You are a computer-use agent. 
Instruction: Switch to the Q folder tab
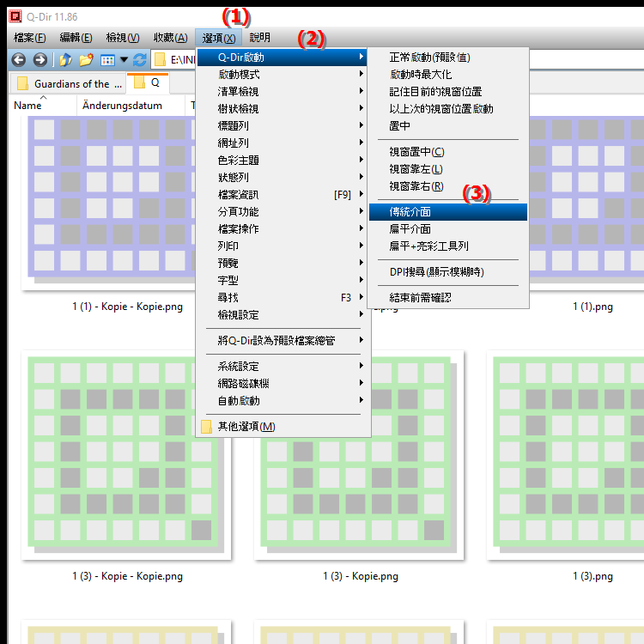coord(148,83)
